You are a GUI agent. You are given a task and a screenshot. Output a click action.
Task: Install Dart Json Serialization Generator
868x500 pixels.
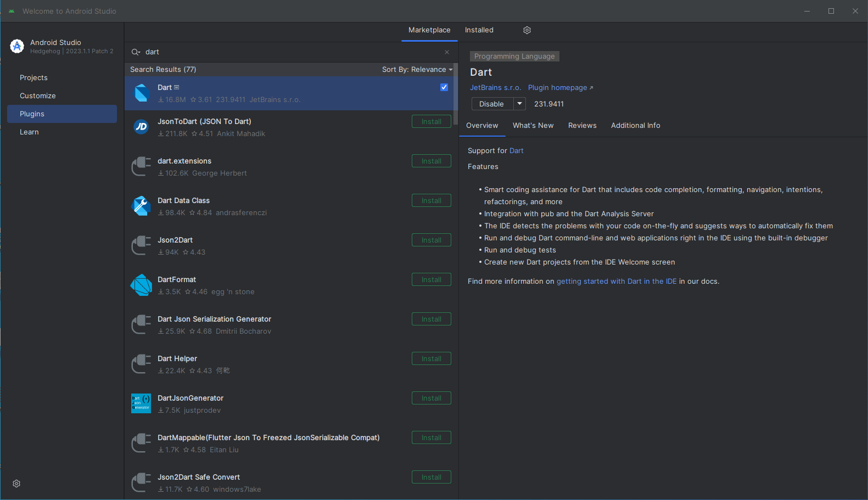click(432, 319)
